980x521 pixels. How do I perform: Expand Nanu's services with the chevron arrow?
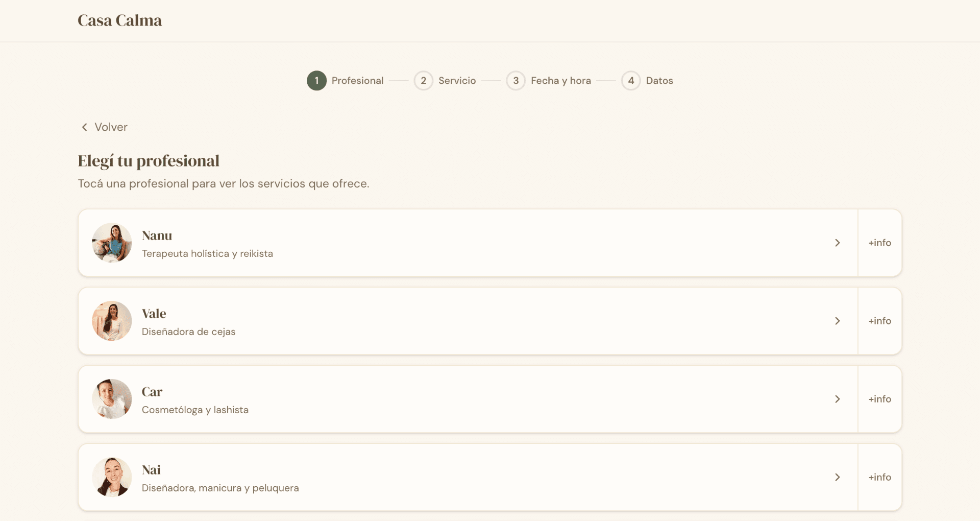837,243
